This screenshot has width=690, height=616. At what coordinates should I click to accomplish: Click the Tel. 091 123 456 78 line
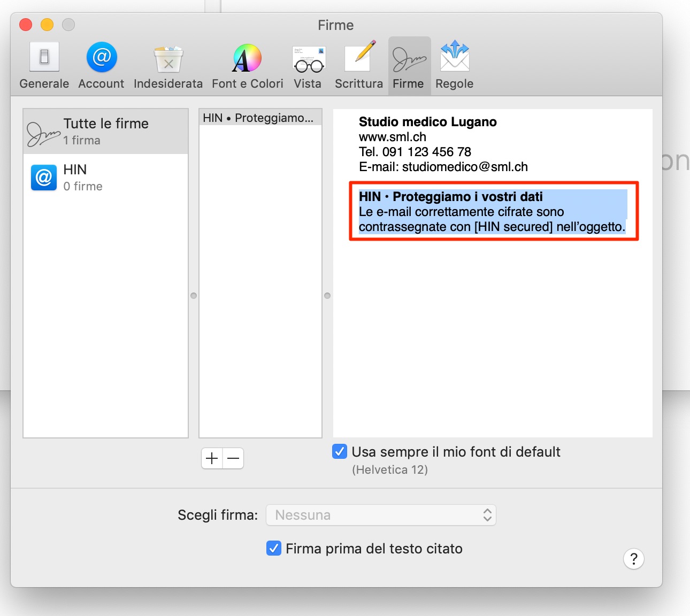tap(415, 152)
